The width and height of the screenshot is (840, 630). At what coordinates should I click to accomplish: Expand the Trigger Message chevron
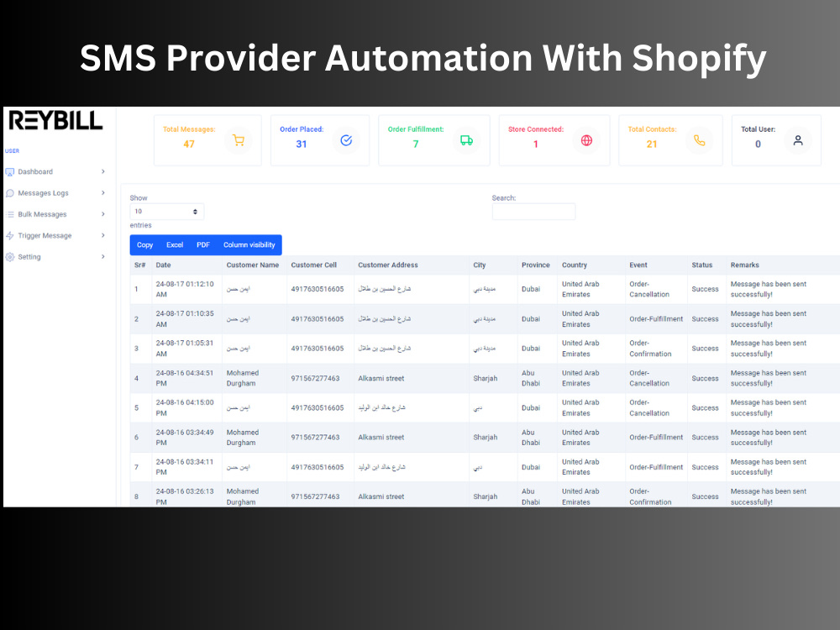coord(102,235)
